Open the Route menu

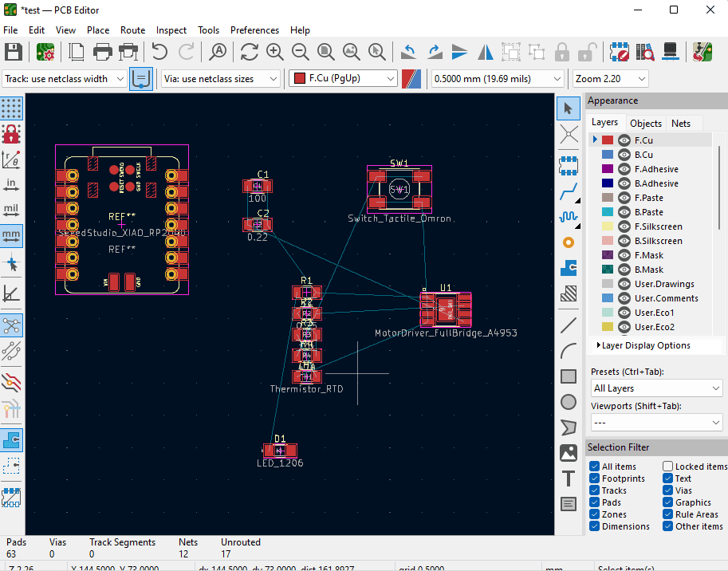click(x=133, y=30)
